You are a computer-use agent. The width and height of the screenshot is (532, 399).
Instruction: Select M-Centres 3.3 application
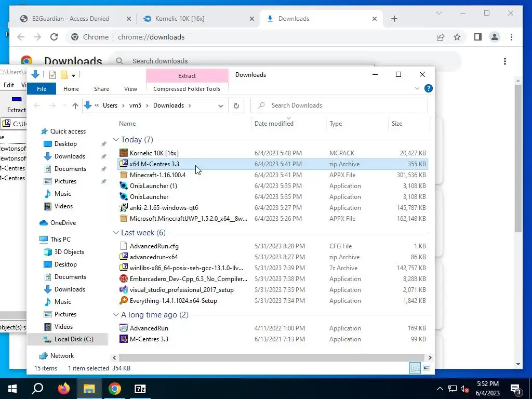pyautogui.click(x=149, y=339)
